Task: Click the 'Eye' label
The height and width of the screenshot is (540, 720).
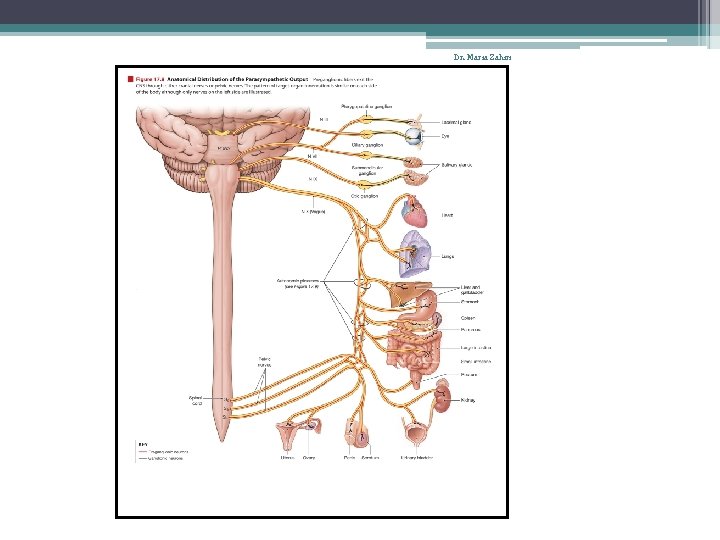Action: tap(445, 136)
